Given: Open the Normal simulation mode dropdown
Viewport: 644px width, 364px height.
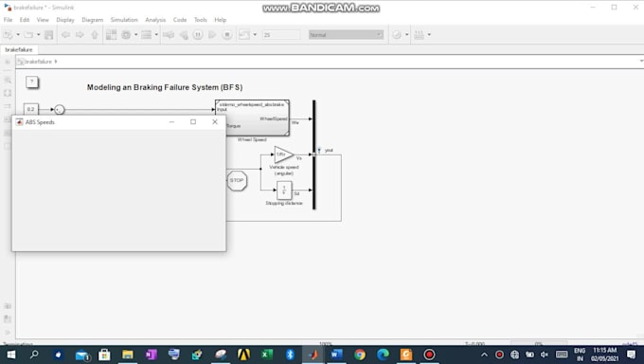Looking at the screenshot, I should (346, 35).
